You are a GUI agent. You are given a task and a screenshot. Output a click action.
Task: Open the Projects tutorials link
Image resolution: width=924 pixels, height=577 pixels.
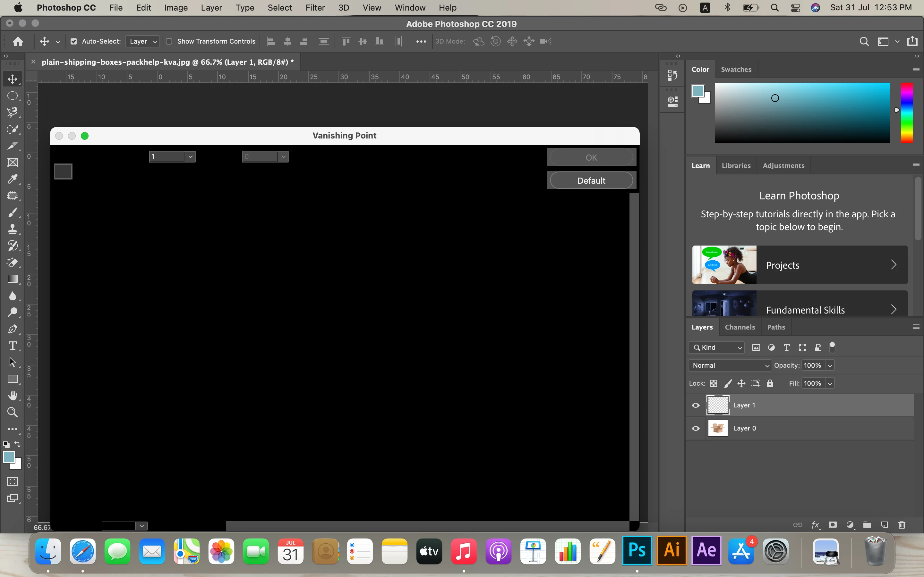click(x=800, y=265)
